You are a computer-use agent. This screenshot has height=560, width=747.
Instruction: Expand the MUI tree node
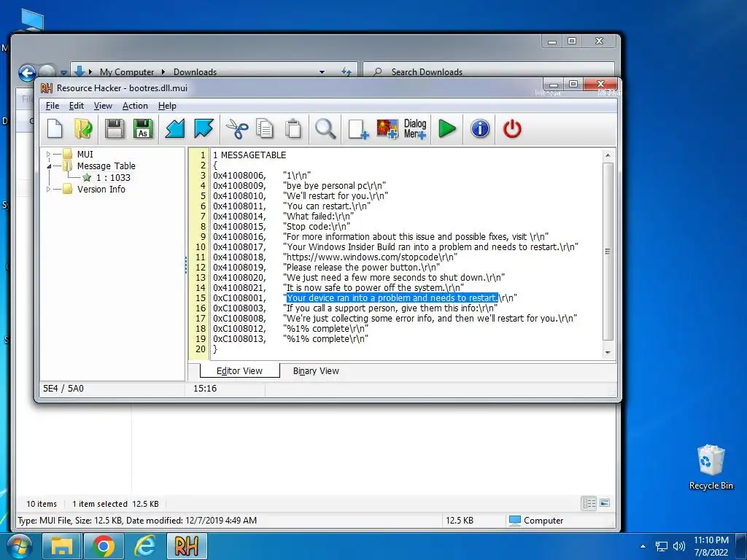pos(48,155)
